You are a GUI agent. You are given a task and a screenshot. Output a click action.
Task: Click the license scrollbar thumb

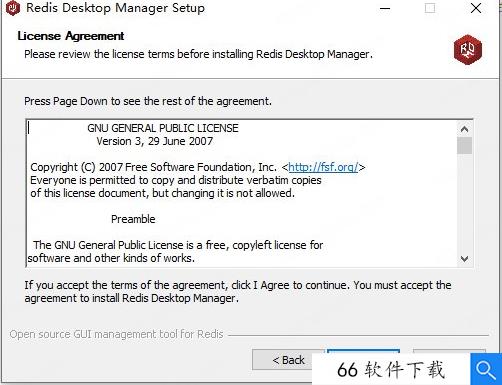tap(464, 145)
